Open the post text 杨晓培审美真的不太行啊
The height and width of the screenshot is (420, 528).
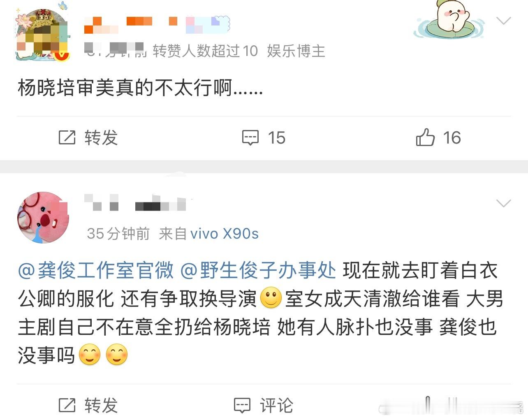click(140, 88)
